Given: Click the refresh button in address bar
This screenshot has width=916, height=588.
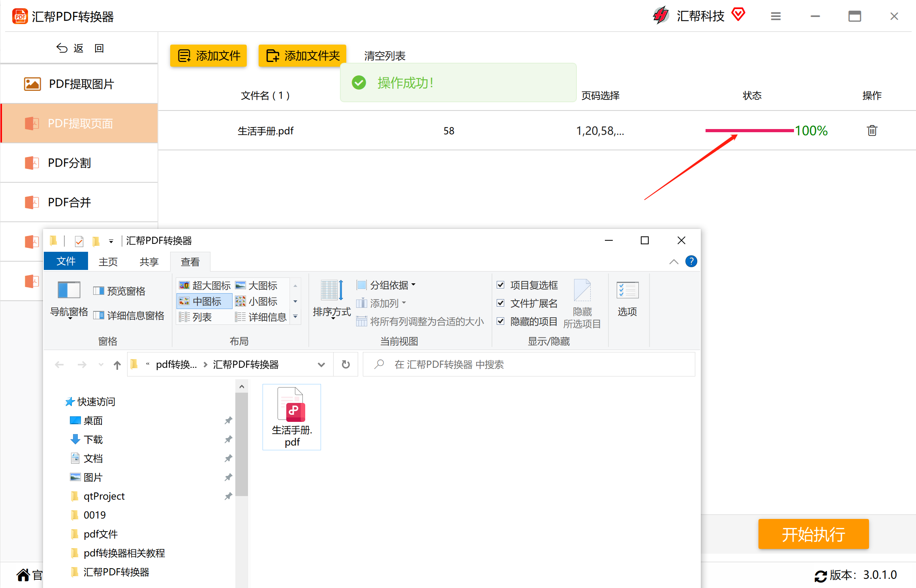Looking at the screenshot, I should [x=346, y=364].
